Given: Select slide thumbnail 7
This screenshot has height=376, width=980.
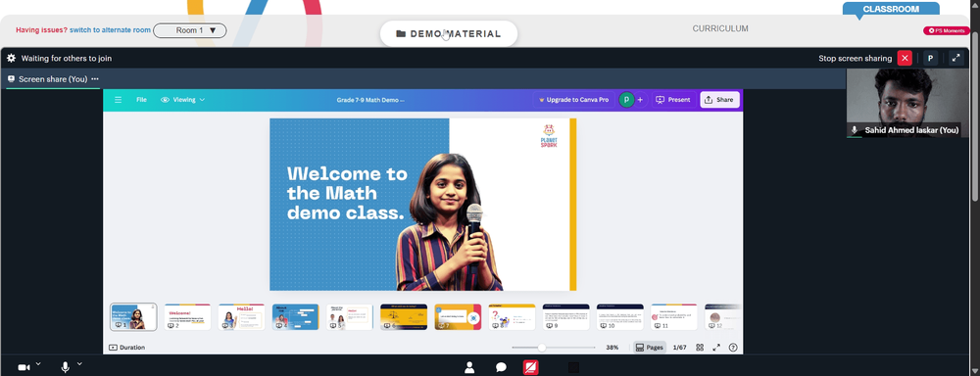Looking at the screenshot, I should 458,316.
